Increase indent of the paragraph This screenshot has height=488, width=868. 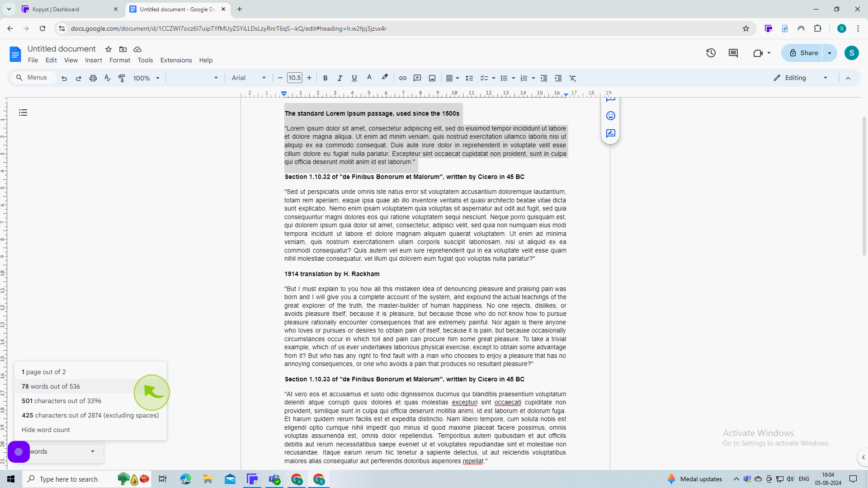[x=558, y=78]
